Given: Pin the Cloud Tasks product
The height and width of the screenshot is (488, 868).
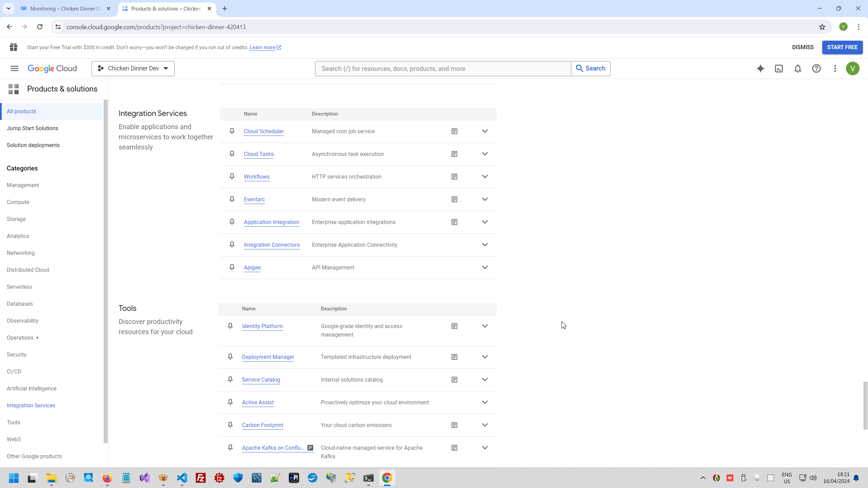Looking at the screenshot, I should pyautogui.click(x=232, y=154).
